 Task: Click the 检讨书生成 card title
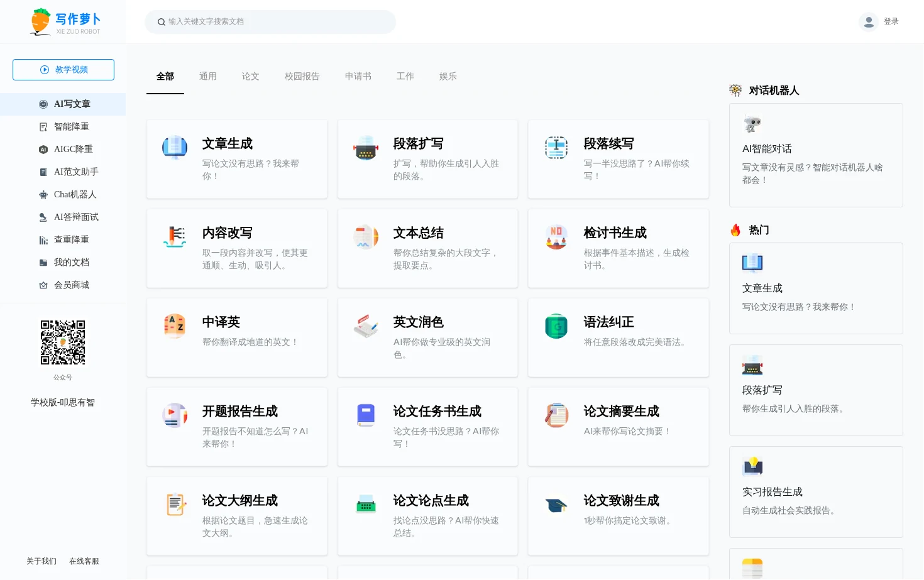point(615,233)
